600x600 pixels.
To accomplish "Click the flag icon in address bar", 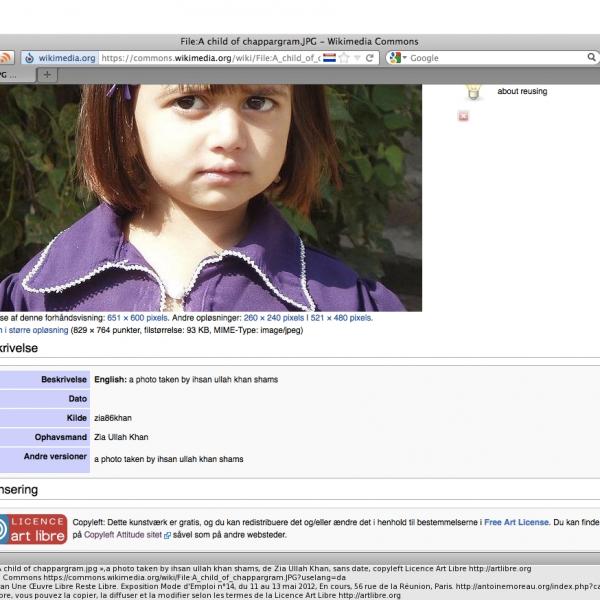I will click(329, 58).
